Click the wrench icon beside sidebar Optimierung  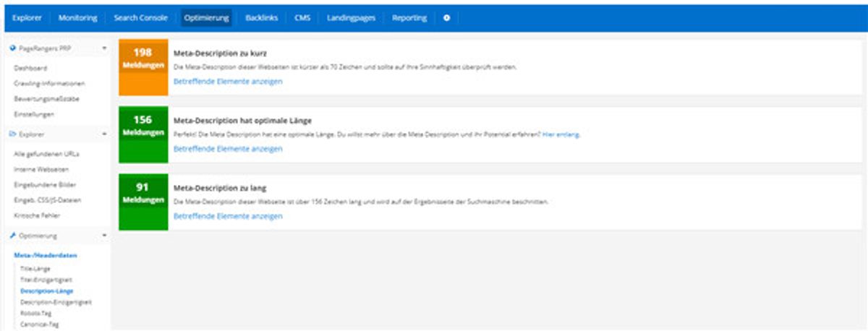[12, 236]
